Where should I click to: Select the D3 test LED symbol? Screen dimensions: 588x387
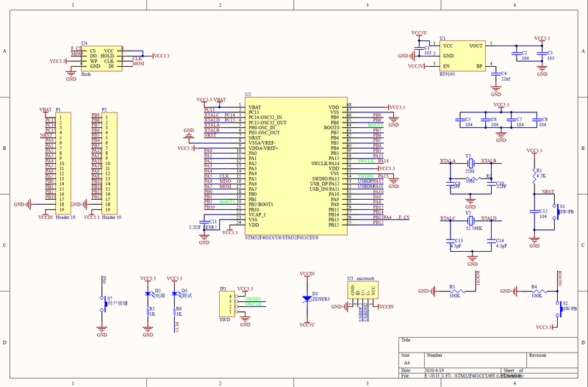(x=174, y=294)
